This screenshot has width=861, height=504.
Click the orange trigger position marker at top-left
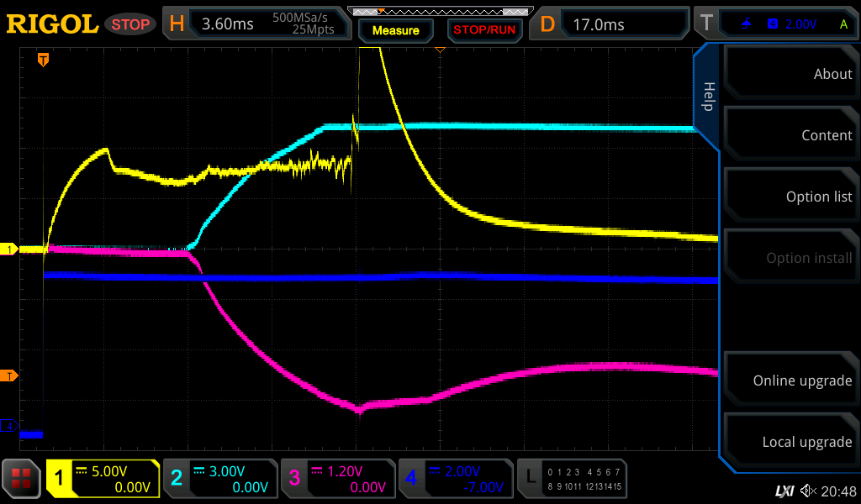(x=43, y=60)
